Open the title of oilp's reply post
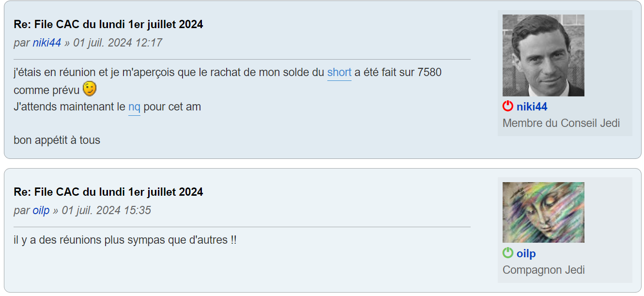Image resolution: width=644 pixels, height=296 pixels. tap(108, 192)
